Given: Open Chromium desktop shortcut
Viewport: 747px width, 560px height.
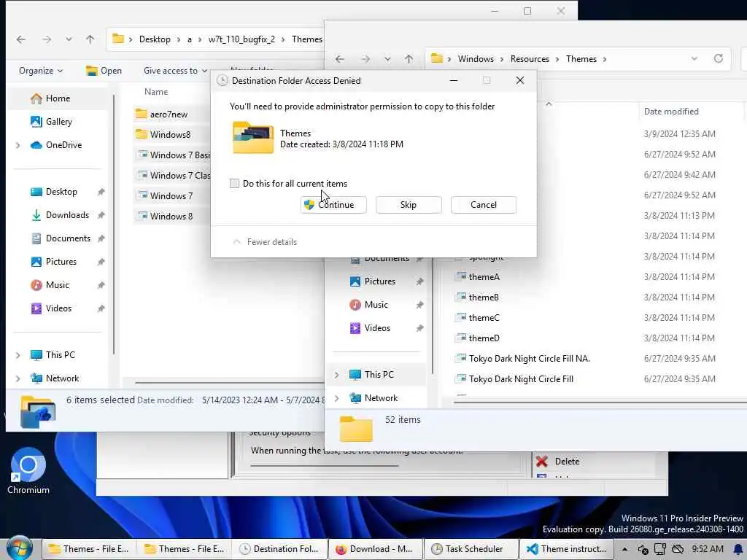Looking at the screenshot, I should click(x=28, y=470).
